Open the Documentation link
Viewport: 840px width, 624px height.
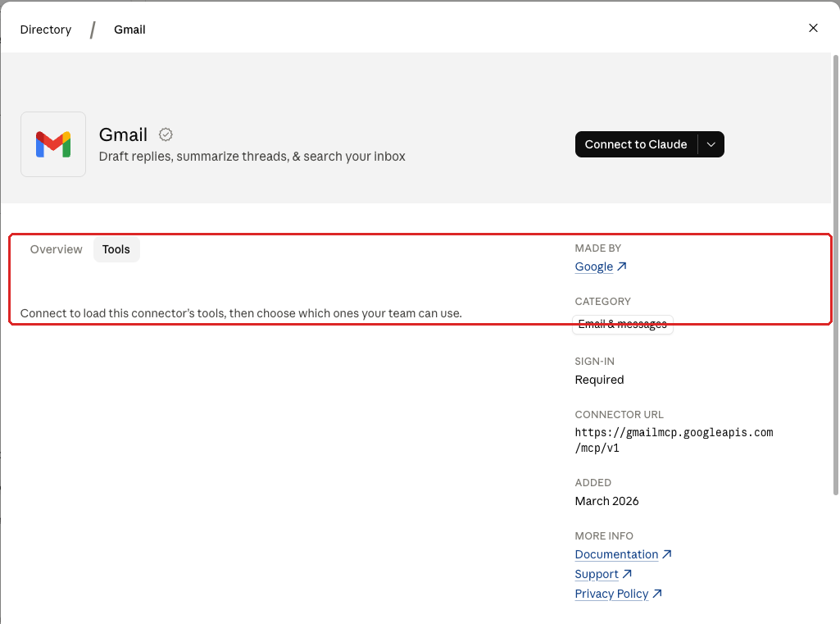pyautogui.click(x=623, y=554)
